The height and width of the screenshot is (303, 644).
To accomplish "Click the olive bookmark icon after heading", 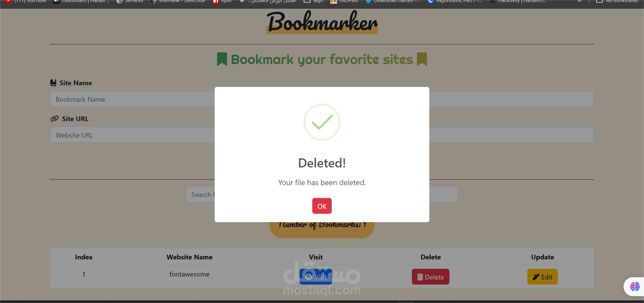I will point(422,59).
